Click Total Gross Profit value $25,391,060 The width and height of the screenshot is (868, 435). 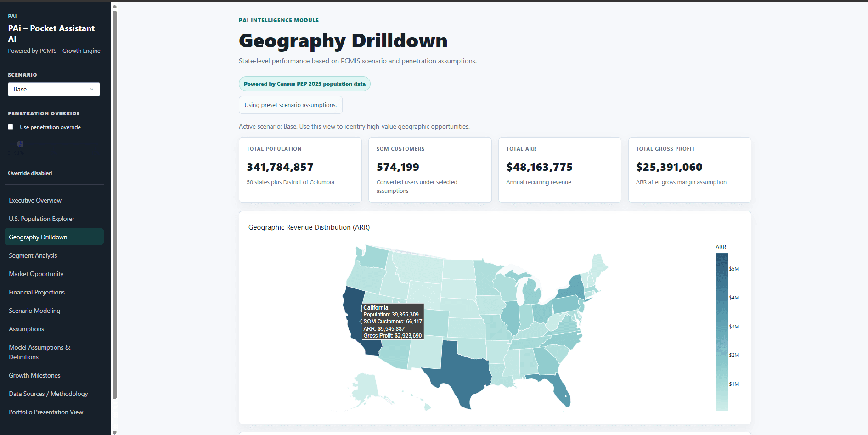pos(669,167)
